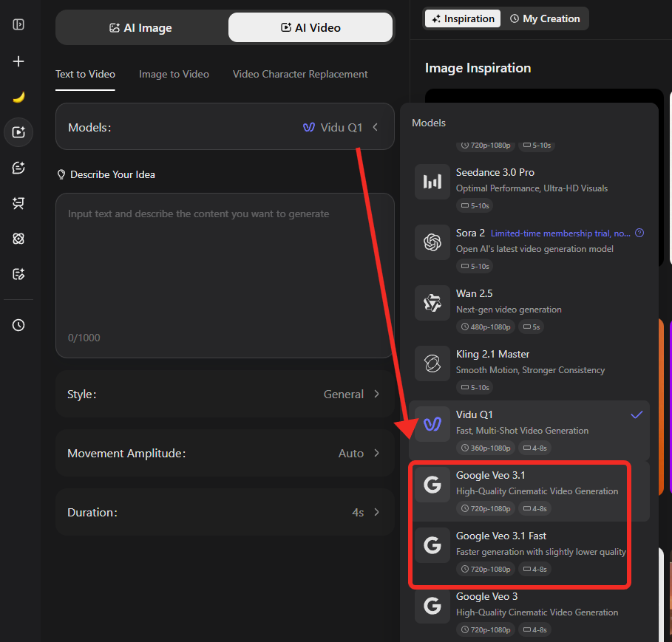Screen dimensions: 672x642
Task: Open the Duration selector showing 4s
Action: click(x=225, y=512)
